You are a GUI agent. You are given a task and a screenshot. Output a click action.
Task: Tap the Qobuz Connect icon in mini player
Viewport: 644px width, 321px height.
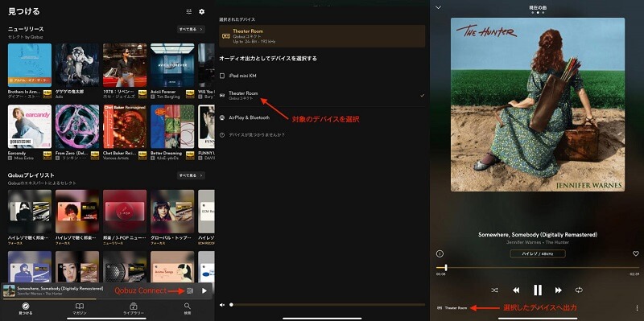pos(190,290)
